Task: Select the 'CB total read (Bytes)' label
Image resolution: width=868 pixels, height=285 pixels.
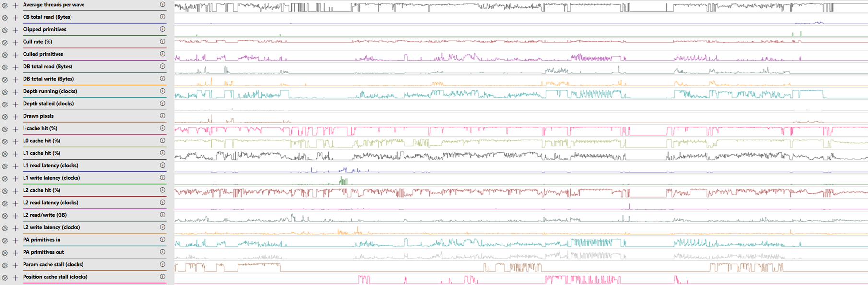Action: point(48,17)
